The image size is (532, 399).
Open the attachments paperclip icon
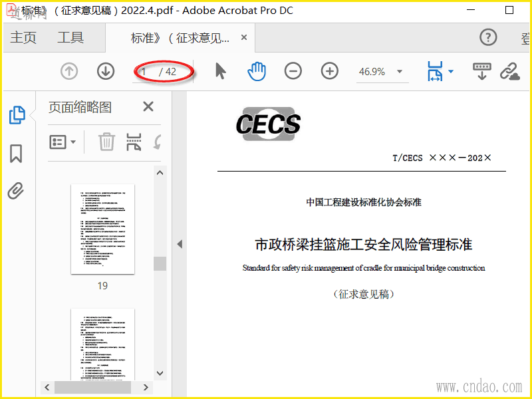[x=16, y=191]
